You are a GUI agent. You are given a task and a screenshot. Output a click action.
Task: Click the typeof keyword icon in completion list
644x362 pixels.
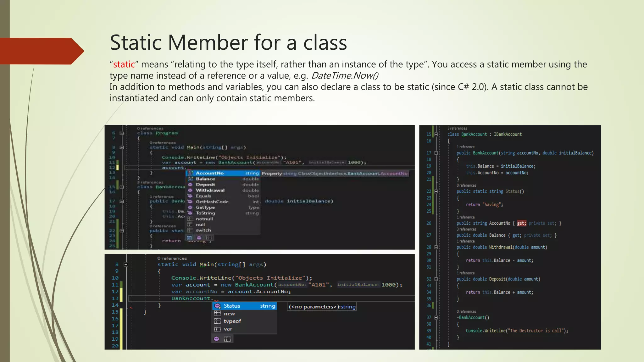tap(217, 321)
